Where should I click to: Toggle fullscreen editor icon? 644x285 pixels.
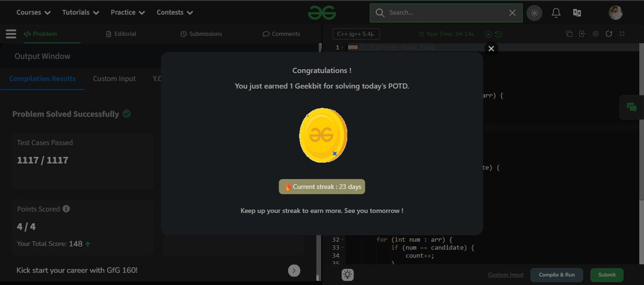(x=622, y=34)
